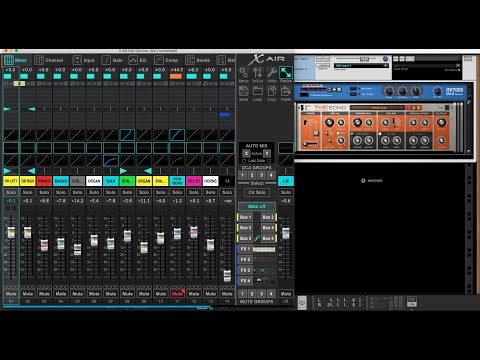Click the Paste icon in X Air

(x=286, y=91)
